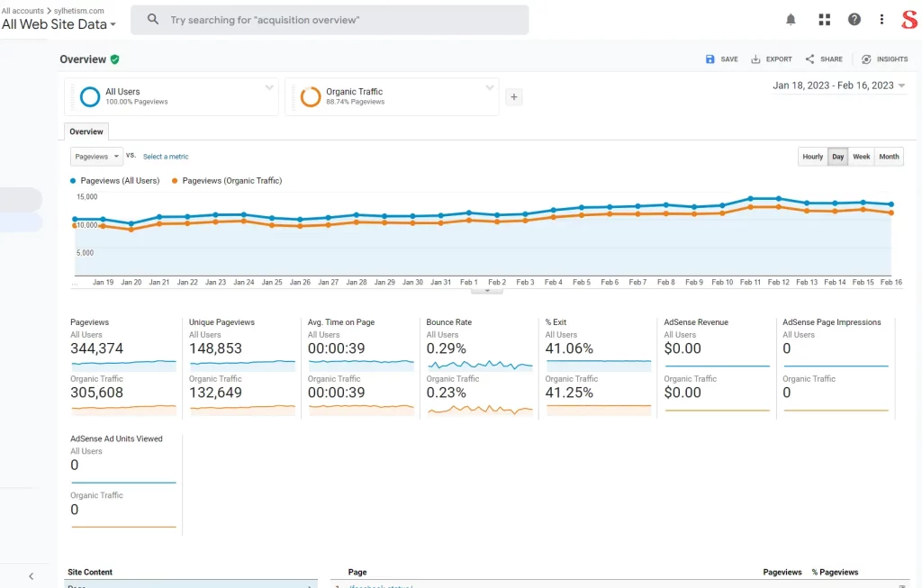Click the Organic Traffic bounce rate 0.23%
Image resolution: width=922 pixels, height=588 pixels.
[447, 393]
